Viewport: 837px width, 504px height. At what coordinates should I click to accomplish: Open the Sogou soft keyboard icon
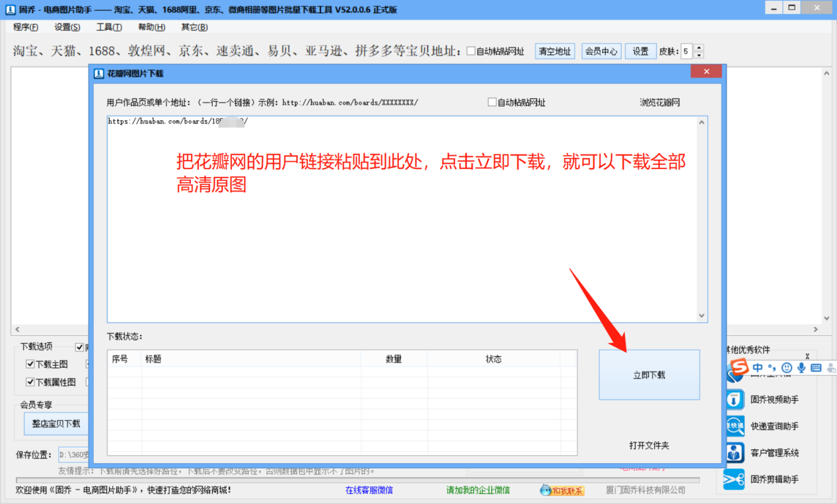(x=816, y=368)
